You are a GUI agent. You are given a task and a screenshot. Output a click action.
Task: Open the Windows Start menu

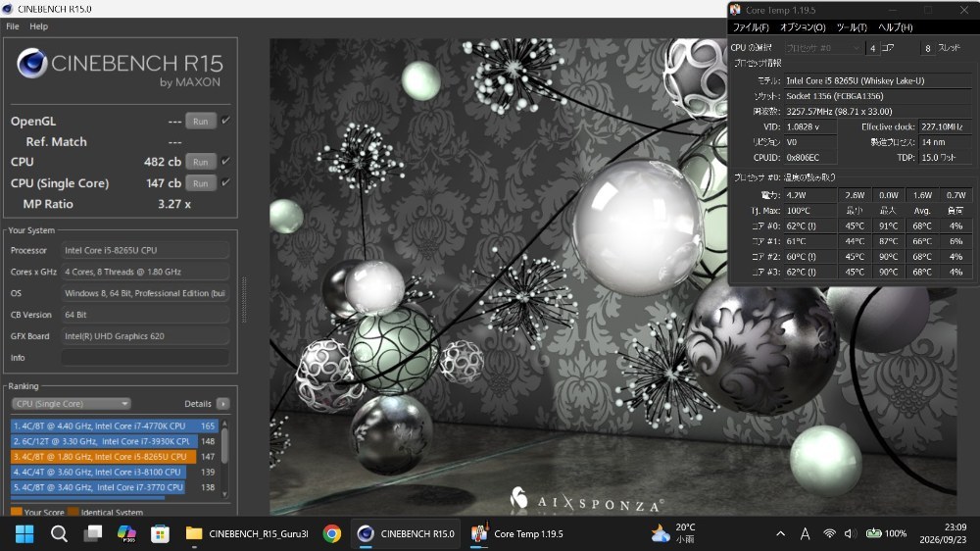pos(24,534)
